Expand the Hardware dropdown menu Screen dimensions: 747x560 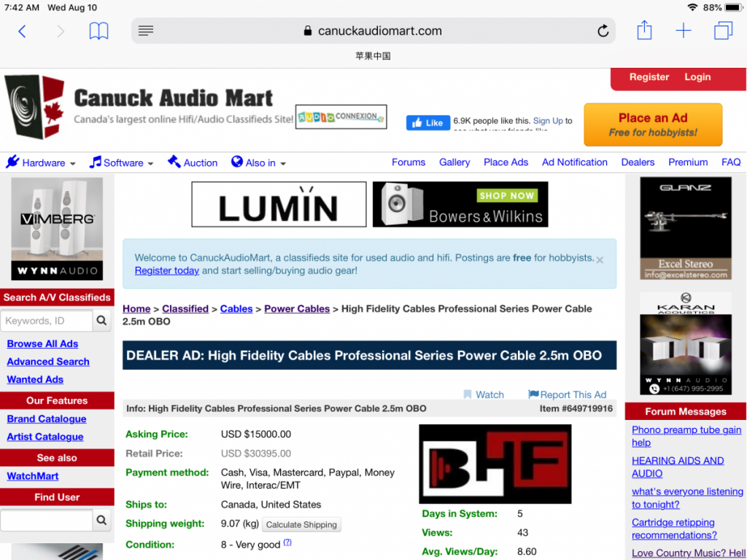(x=41, y=163)
